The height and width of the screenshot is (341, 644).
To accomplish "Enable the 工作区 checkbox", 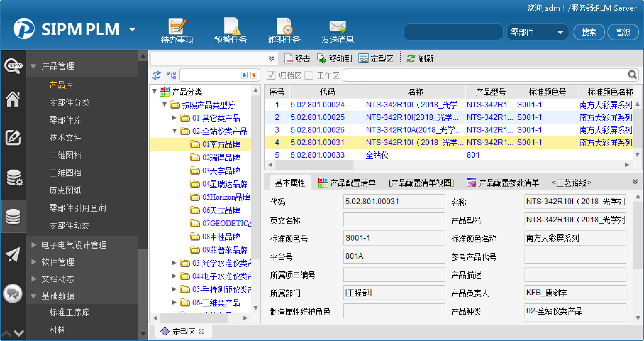I will point(309,75).
